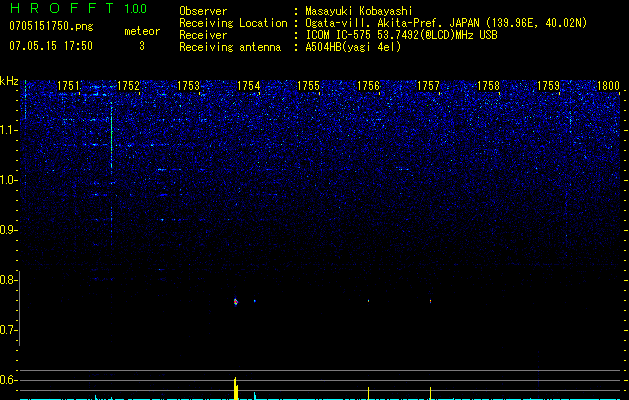Click the 1757 time axis label
This screenshot has height=400, width=629.
click(428, 86)
